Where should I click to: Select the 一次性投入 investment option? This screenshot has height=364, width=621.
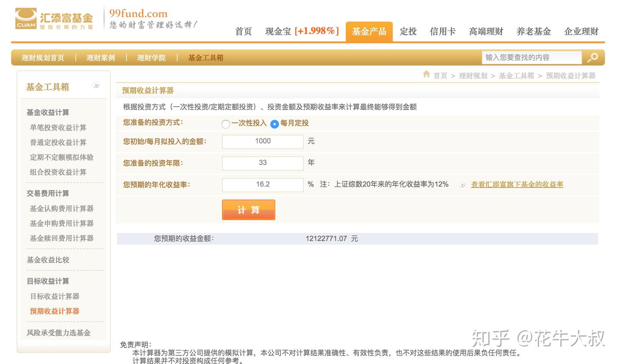[226, 124]
